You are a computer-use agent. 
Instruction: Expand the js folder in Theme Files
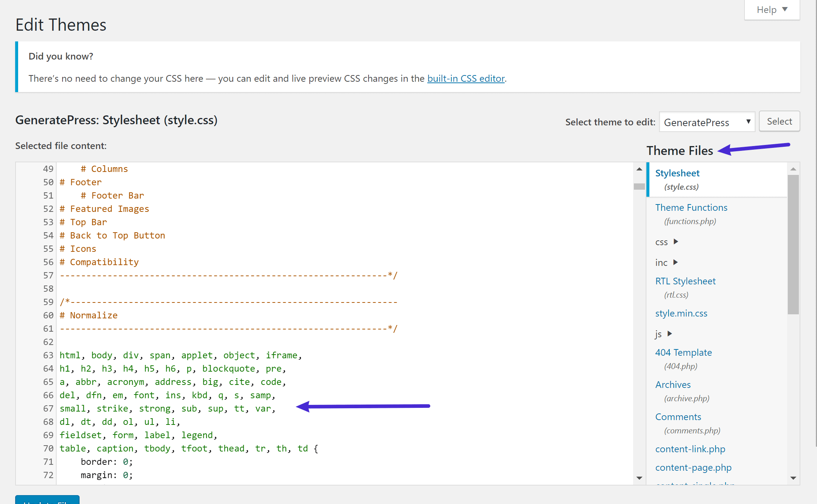tap(670, 333)
